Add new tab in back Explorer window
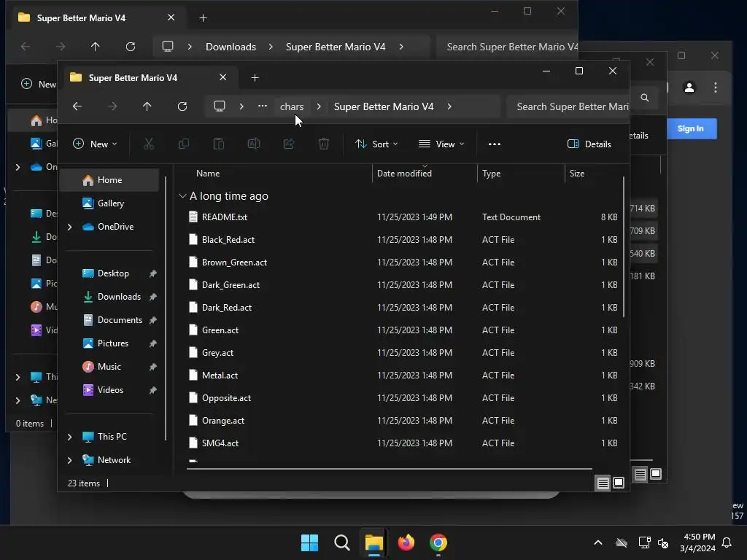Viewport: 747px width, 560px height. click(x=204, y=18)
